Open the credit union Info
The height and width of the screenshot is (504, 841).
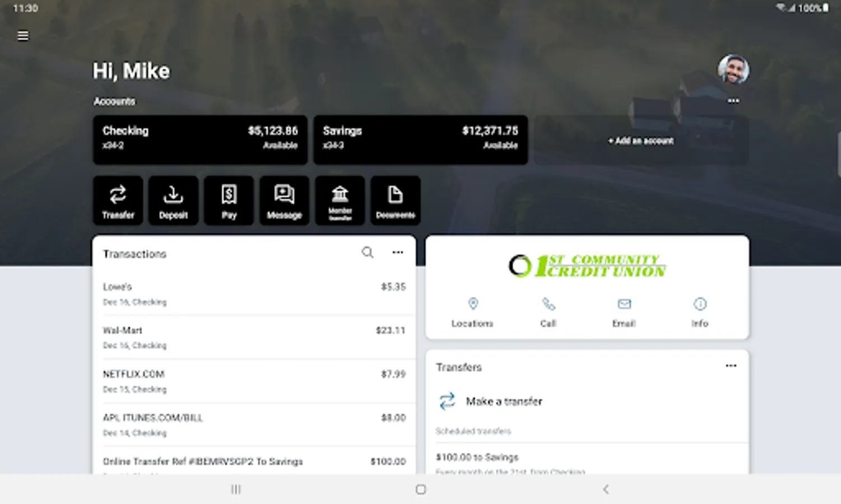[x=700, y=312]
